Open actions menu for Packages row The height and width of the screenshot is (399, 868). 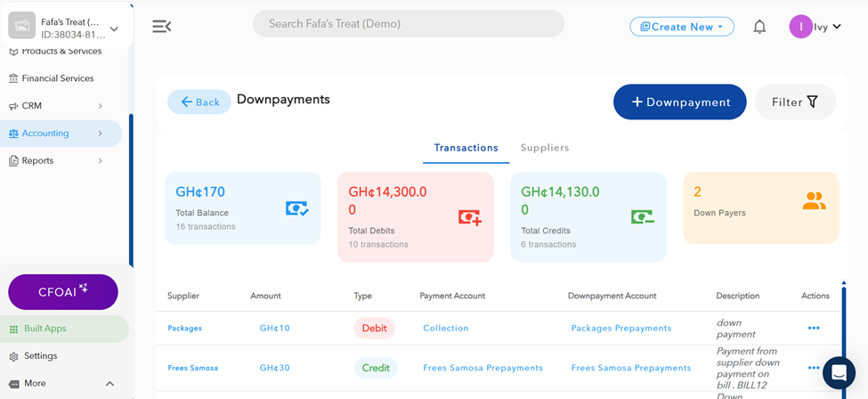[x=814, y=328]
